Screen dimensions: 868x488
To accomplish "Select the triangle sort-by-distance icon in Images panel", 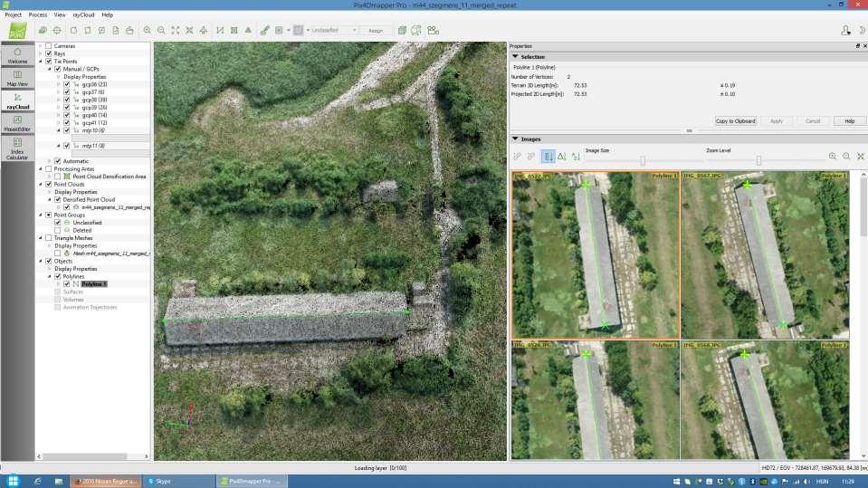I will [x=562, y=157].
